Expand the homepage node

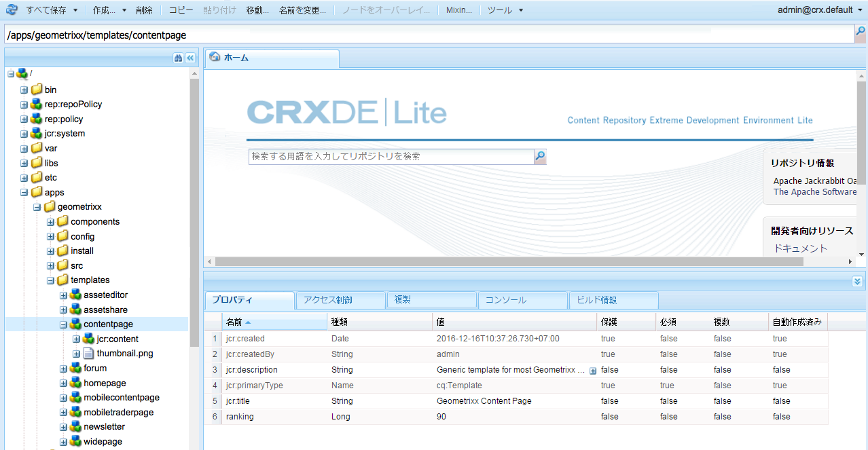click(x=63, y=383)
